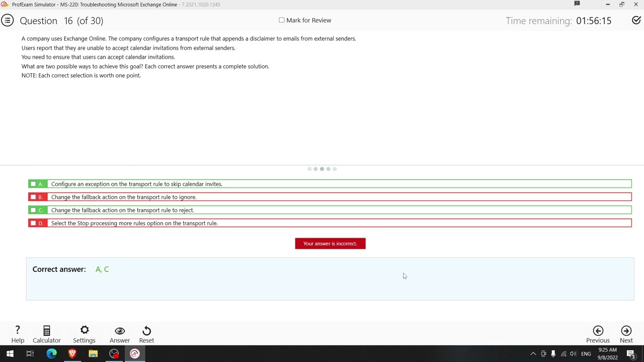Open the question list menu icon
The width and height of the screenshot is (644, 362).
tap(7, 21)
